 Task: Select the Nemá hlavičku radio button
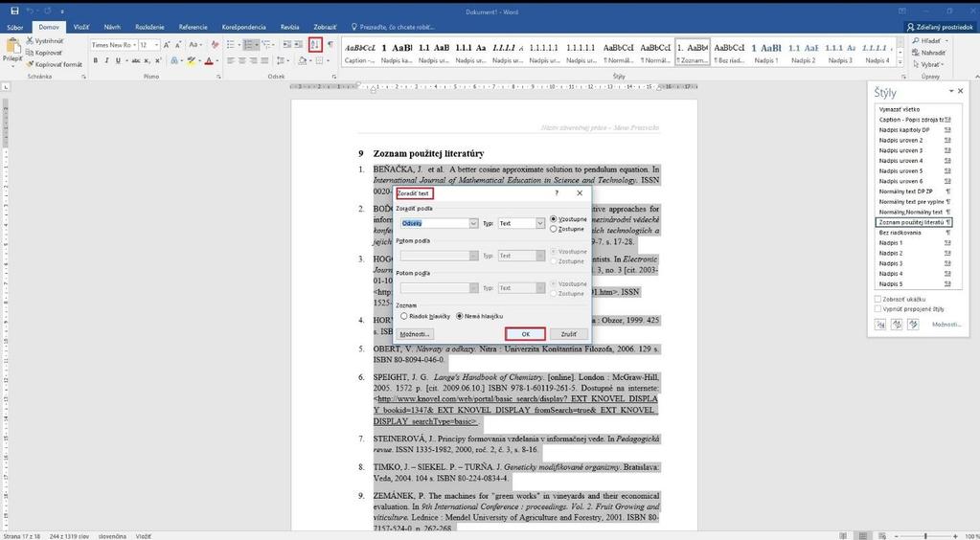(460, 316)
